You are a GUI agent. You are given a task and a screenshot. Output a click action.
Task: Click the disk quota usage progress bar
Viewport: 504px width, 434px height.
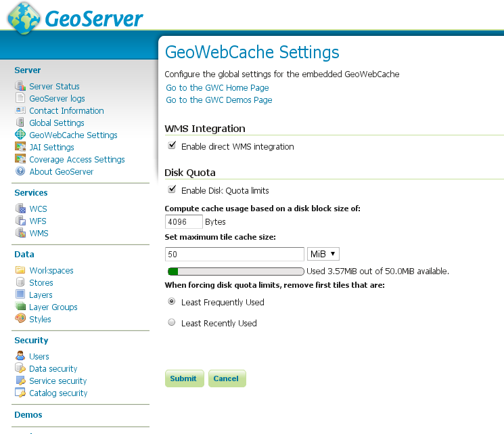236,272
